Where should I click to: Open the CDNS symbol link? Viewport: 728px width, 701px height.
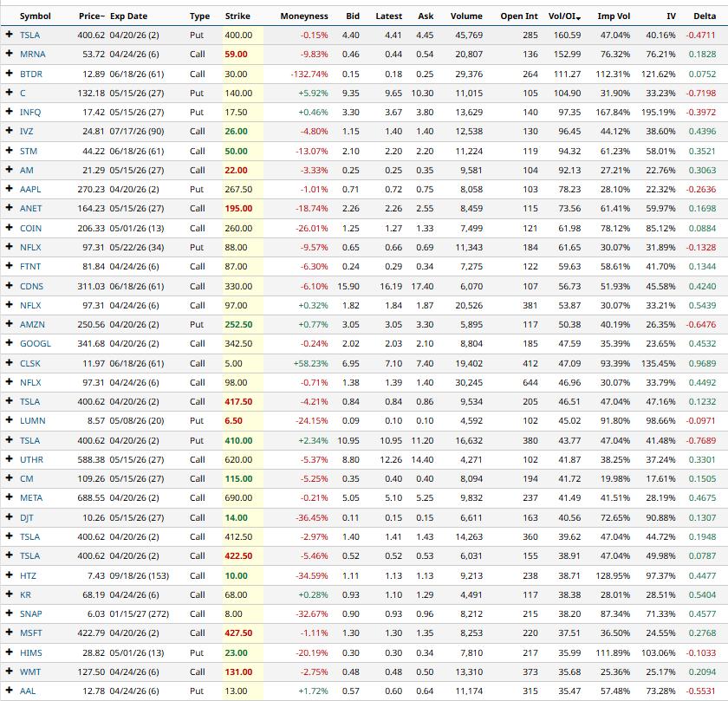[x=31, y=287]
